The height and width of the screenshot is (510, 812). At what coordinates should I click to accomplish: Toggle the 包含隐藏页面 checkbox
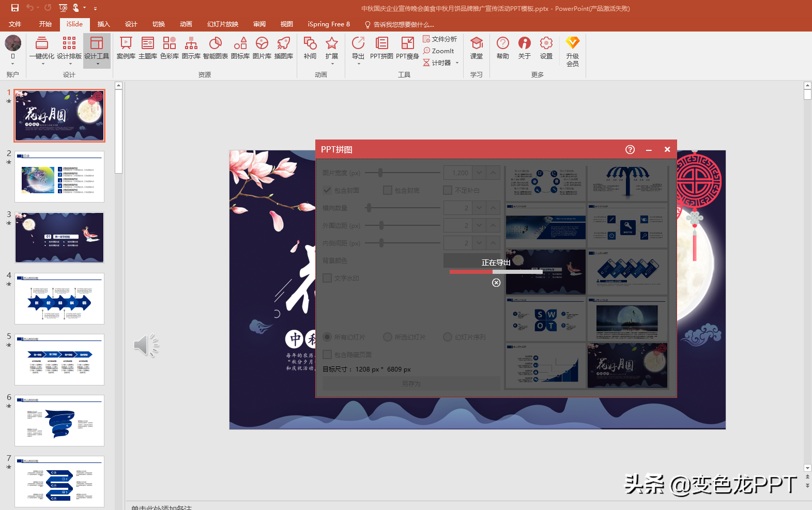(x=327, y=354)
